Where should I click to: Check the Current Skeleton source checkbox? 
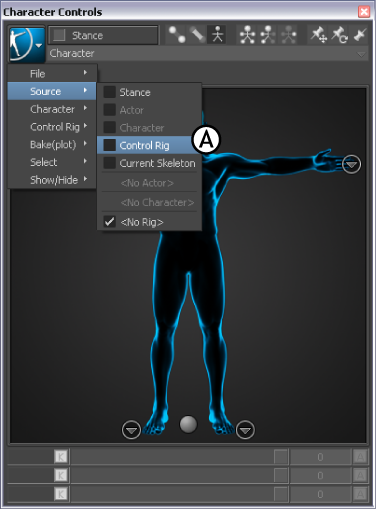click(109, 163)
